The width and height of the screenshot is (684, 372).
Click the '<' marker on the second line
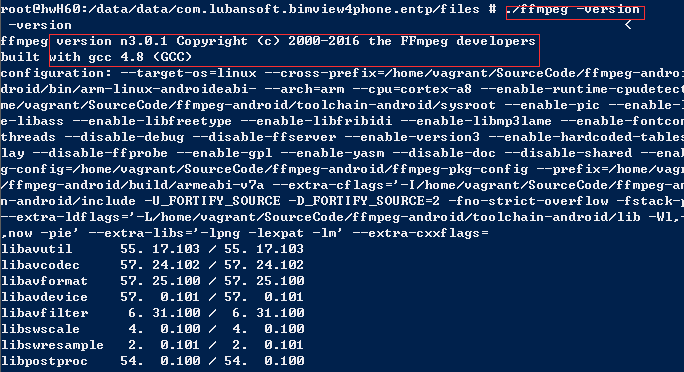click(x=628, y=25)
